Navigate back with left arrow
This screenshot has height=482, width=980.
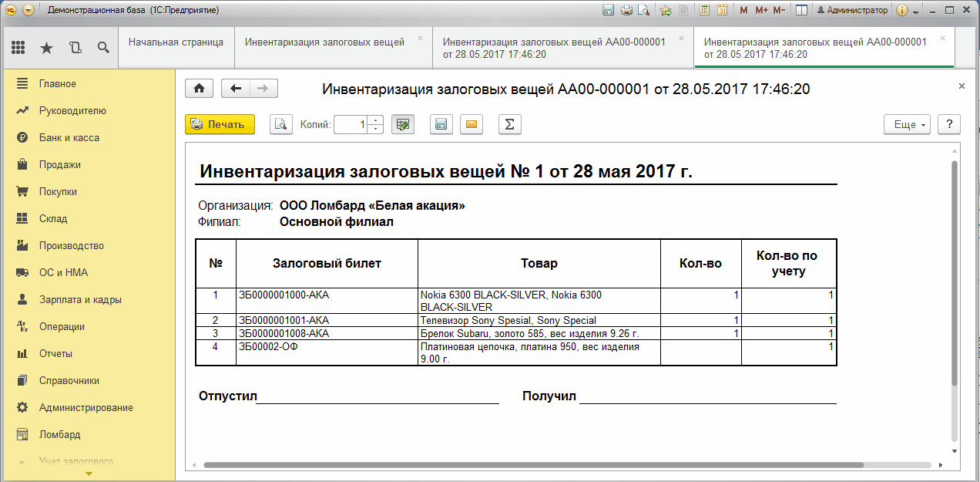(x=236, y=89)
